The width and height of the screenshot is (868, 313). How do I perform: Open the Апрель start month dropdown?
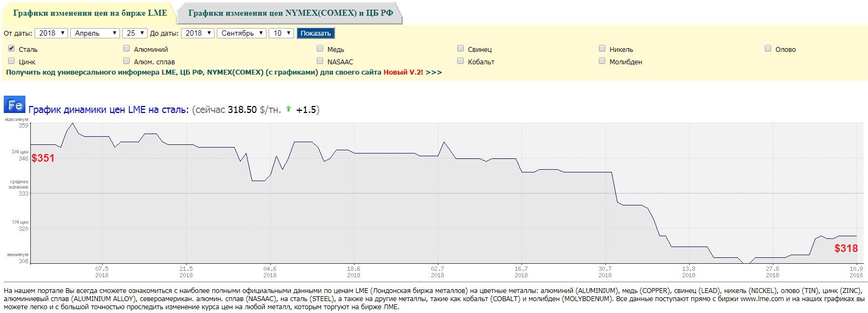(x=95, y=33)
